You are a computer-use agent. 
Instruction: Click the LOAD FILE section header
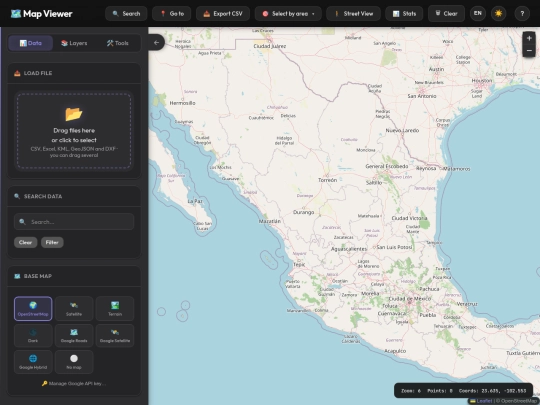(x=74, y=73)
